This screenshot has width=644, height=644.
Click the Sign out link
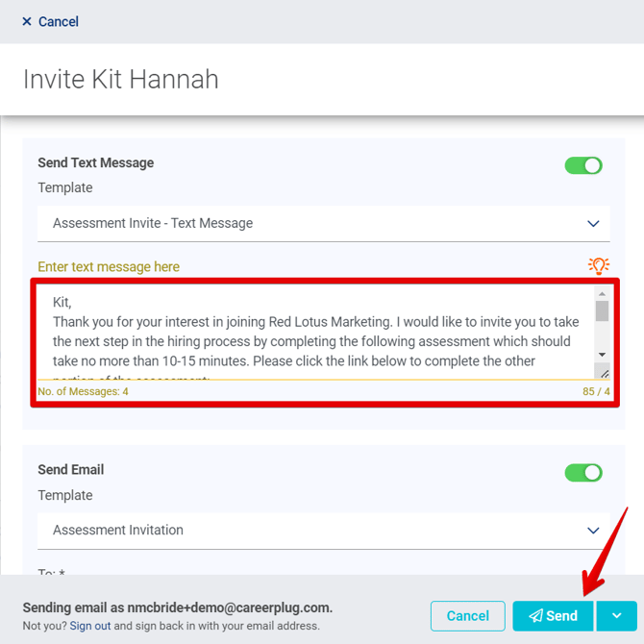[x=89, y=626]
